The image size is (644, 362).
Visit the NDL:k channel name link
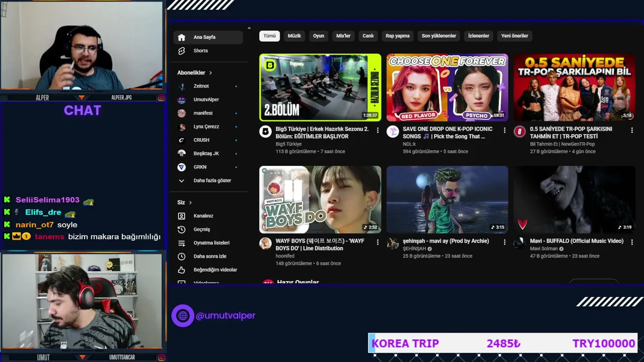[409, 144]
